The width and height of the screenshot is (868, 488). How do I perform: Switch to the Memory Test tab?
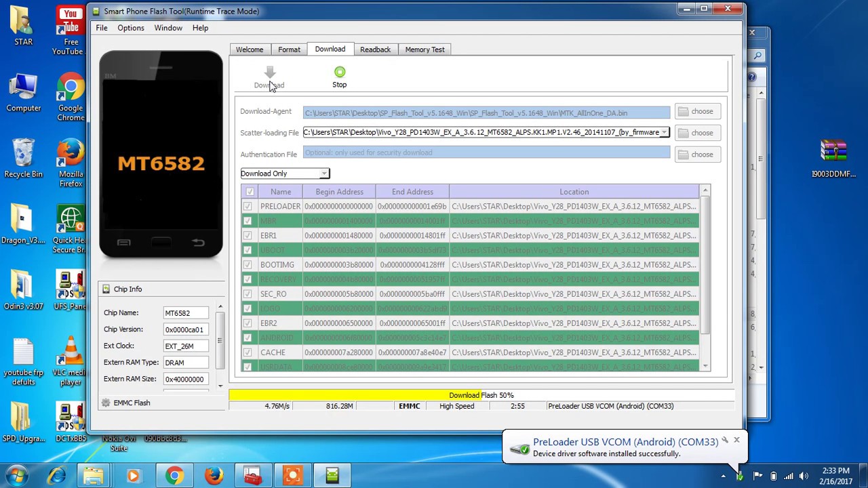(425, 49)
